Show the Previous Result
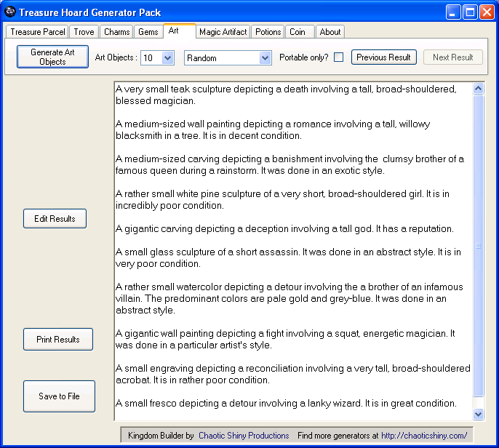 384,57
